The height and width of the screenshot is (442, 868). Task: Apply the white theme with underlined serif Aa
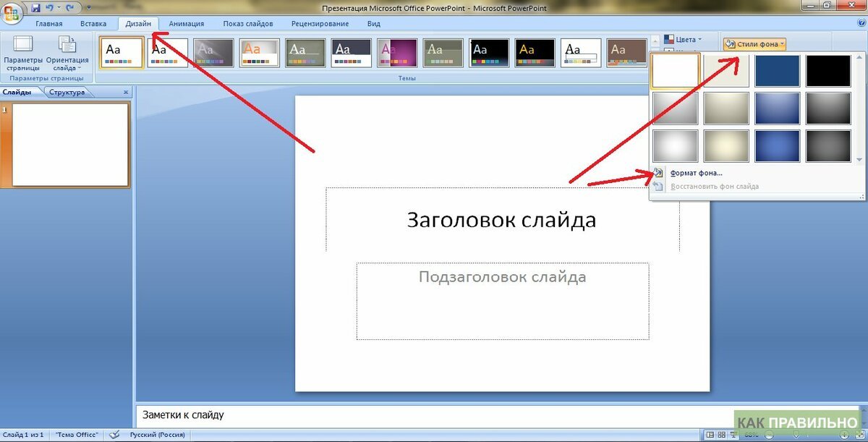581,53
